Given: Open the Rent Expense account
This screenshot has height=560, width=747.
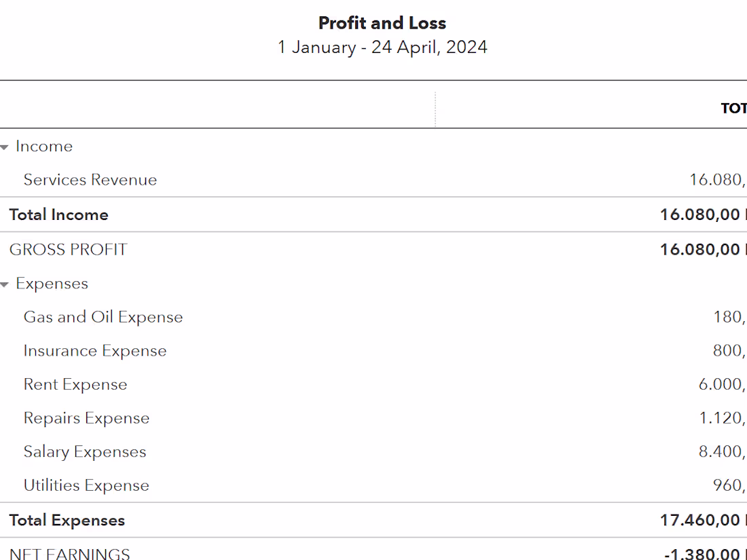Looking at the screenshot, I should point(75,384).
